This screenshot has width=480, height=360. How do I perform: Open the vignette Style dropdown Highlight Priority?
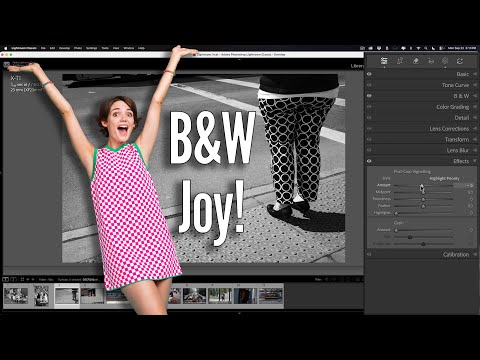(444, 179)
